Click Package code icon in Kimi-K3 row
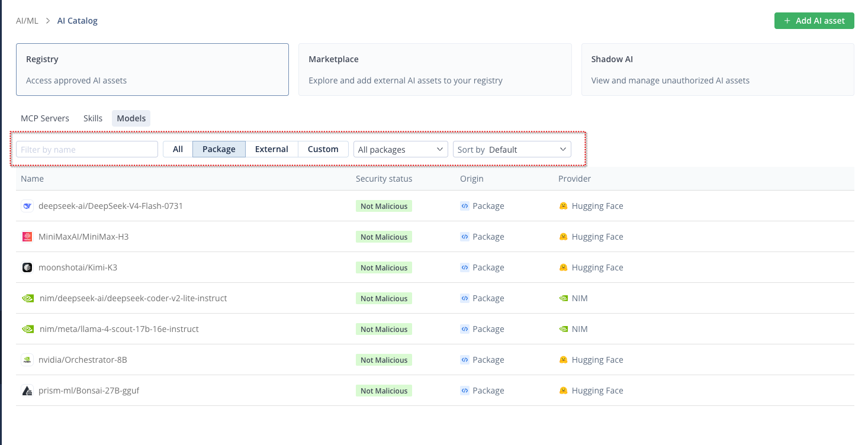The width and height of the screenshot is (868, 445). 465,267
